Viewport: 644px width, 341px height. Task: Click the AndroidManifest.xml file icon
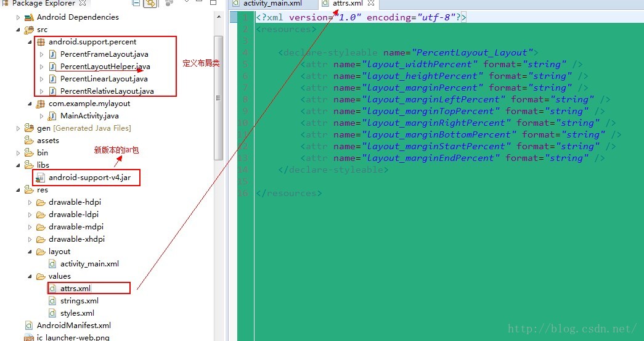(29, 326)
